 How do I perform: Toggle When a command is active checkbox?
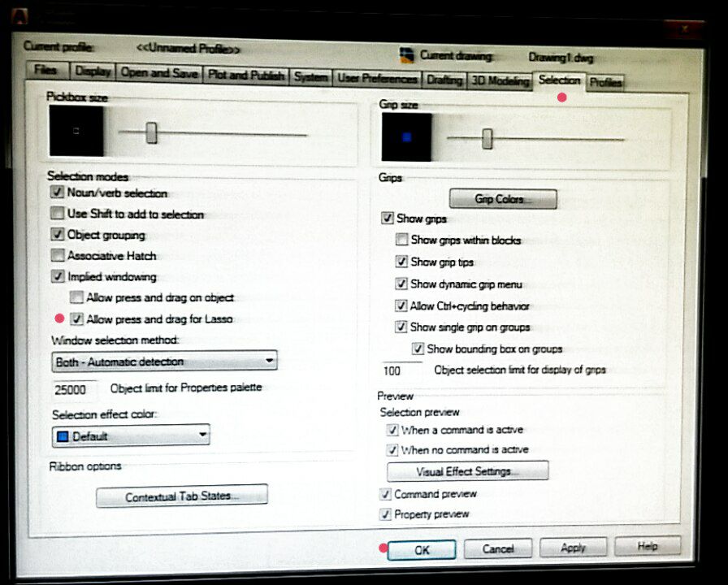point(392,430)
